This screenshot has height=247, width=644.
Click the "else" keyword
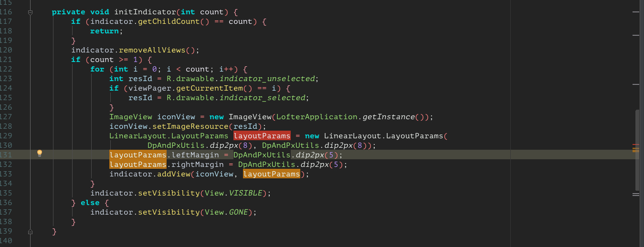coord(90,203)
